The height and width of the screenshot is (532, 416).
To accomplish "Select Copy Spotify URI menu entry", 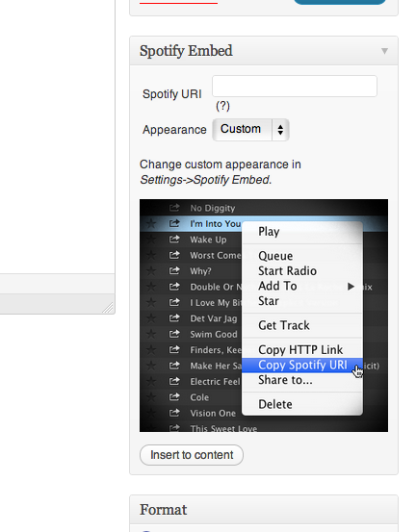I will coord(302,365).
